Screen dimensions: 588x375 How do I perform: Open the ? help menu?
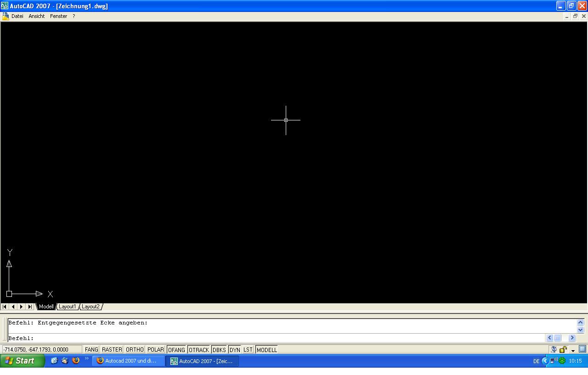pyautogui.click(x=73, y=16)
